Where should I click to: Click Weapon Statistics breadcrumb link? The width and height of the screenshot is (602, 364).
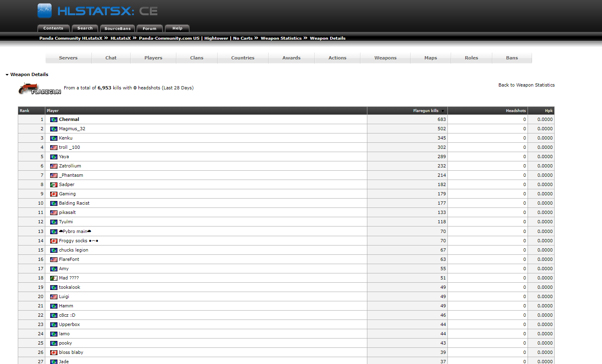click(x=281, y=38)
